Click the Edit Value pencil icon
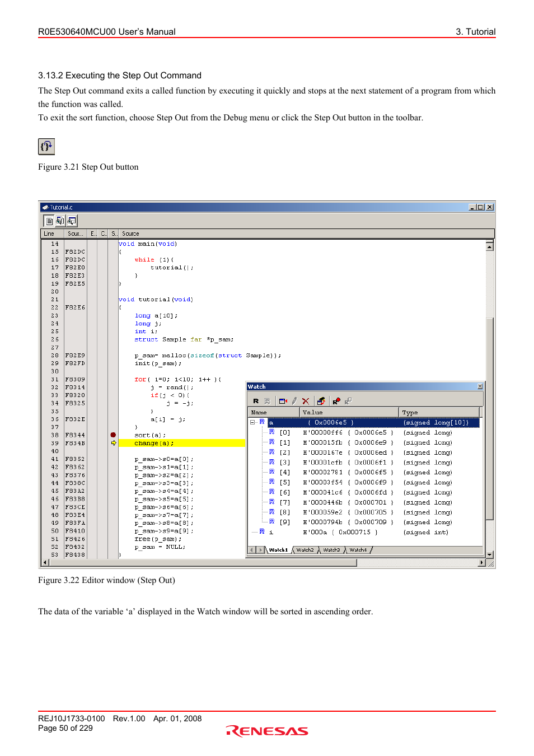 pyautogui.click(x=294, y=401)
